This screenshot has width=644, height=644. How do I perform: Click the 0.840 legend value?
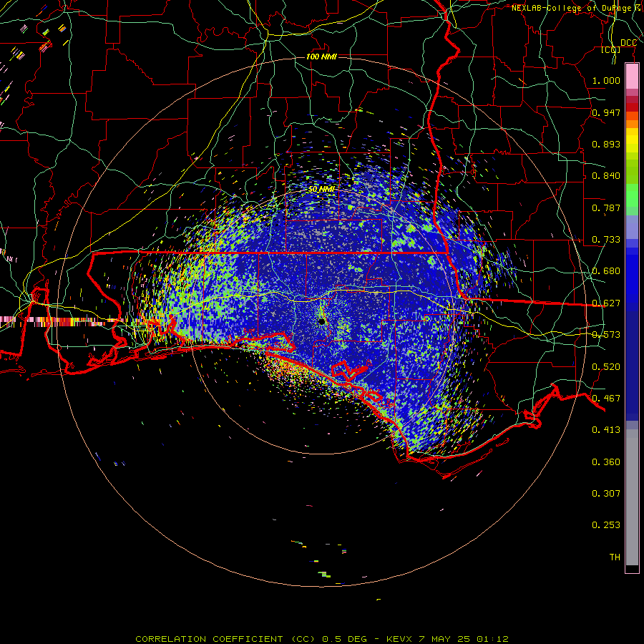tap(606, 176)
